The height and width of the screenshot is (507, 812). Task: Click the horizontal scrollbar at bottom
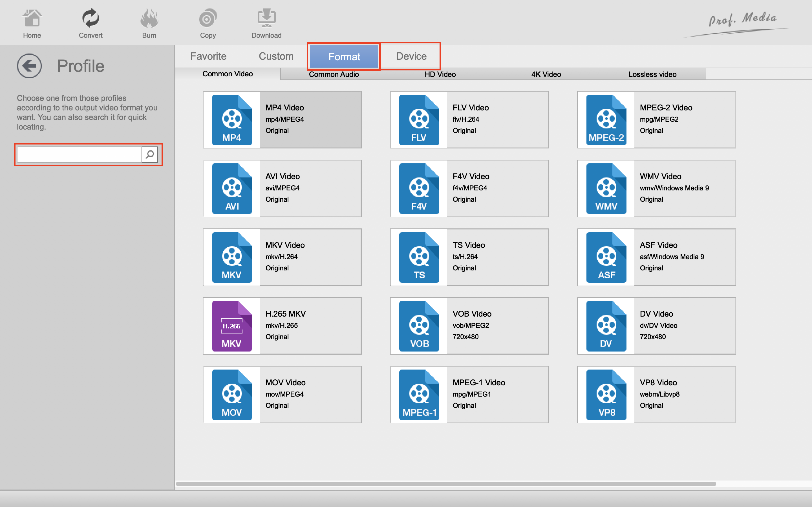(x=445, y=484)
